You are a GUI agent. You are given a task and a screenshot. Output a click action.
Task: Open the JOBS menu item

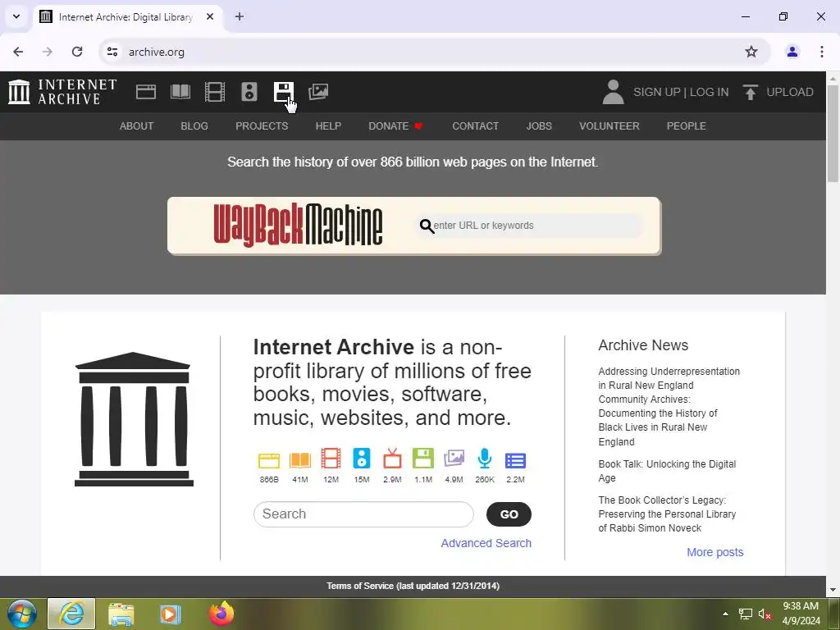pos(539,126)
